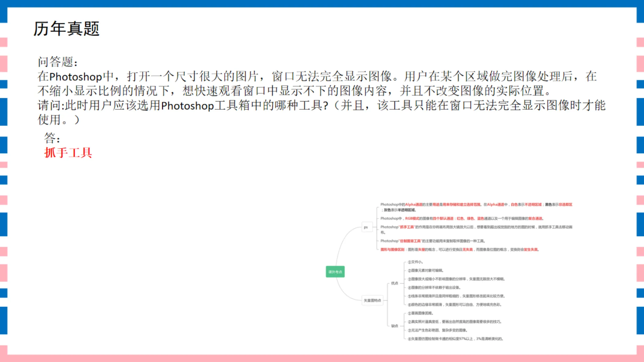Click advantage item ①文件小

pos(415,262)
